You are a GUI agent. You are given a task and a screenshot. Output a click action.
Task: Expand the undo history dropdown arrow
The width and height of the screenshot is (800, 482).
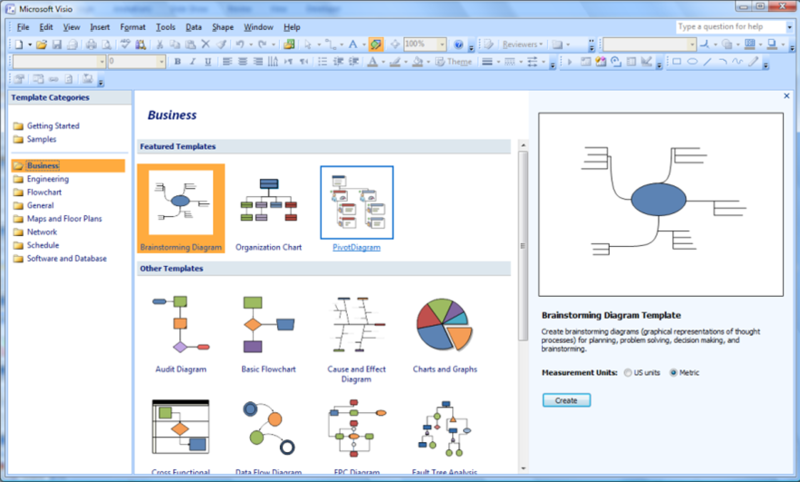251,44
